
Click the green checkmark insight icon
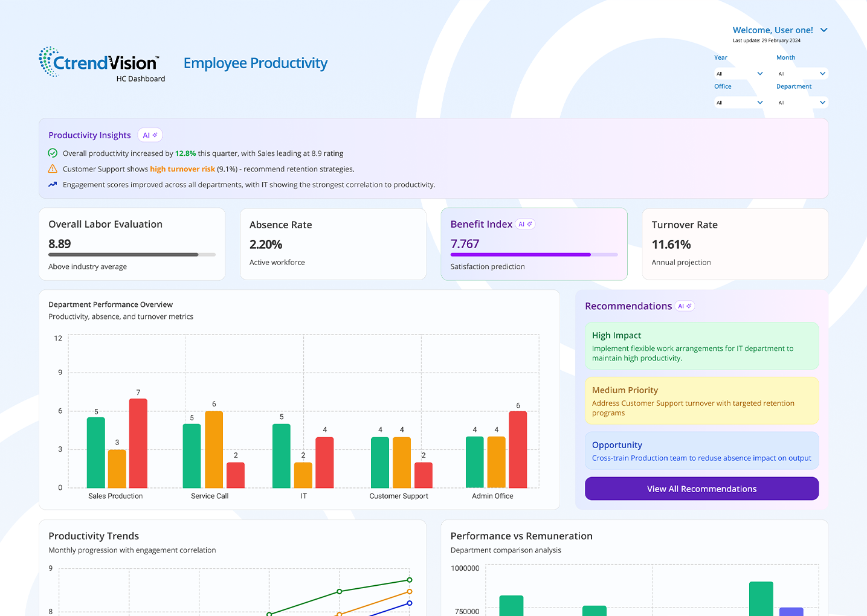(53, 153)
